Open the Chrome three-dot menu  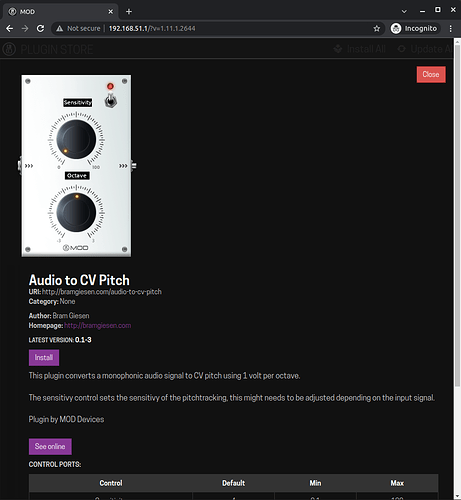tap(451, 29)
